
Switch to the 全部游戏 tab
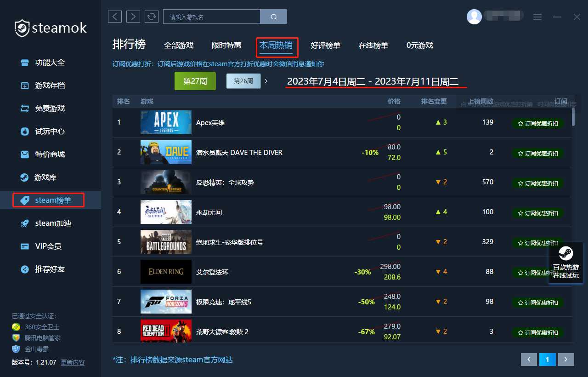179,46
